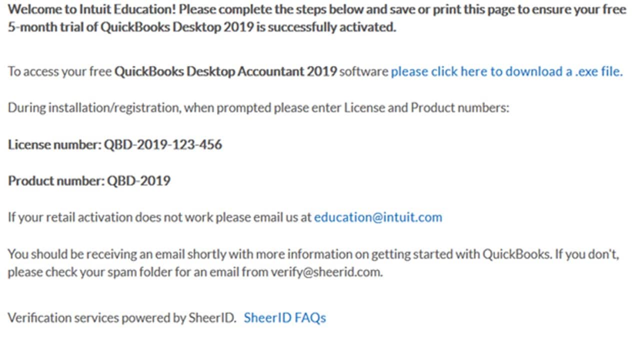644x338 pixels.
Task: Click the license number value QBD-2019-123-456
Action: (163, 145)
